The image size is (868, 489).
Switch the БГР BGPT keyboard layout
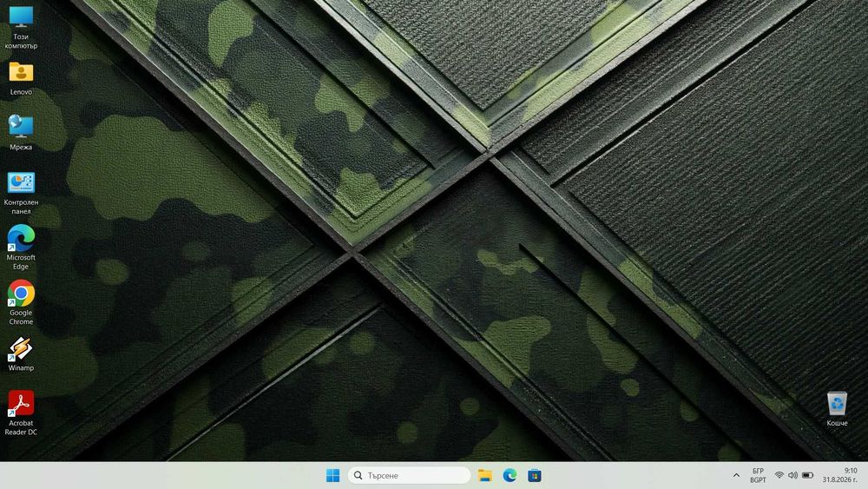click(758, 475)
